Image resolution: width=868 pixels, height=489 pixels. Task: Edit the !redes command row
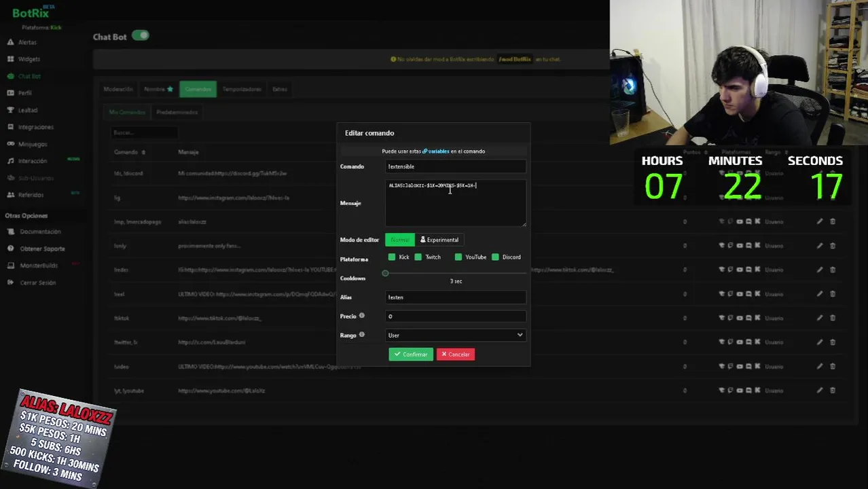(820, 270)
